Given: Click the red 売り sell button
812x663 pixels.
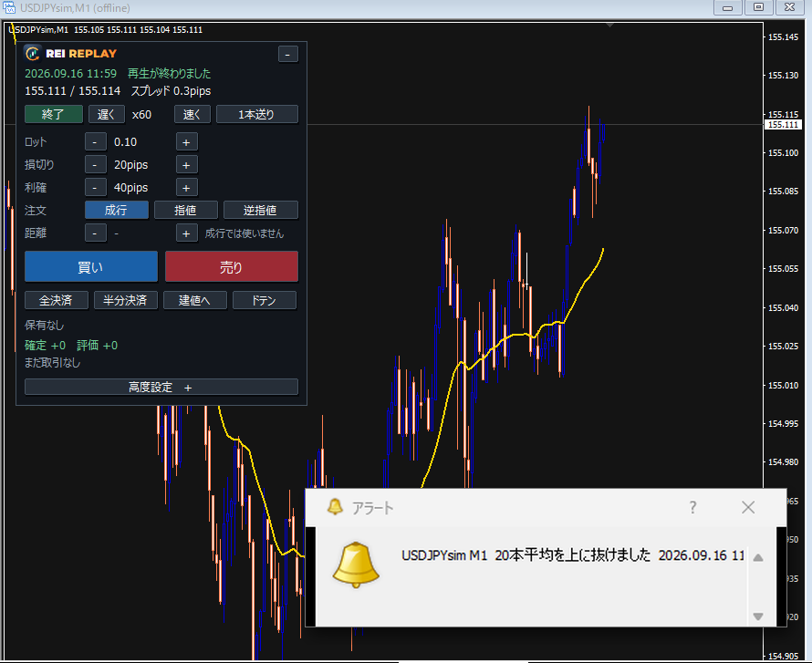Looking at the screenshot, I should 232,266.
